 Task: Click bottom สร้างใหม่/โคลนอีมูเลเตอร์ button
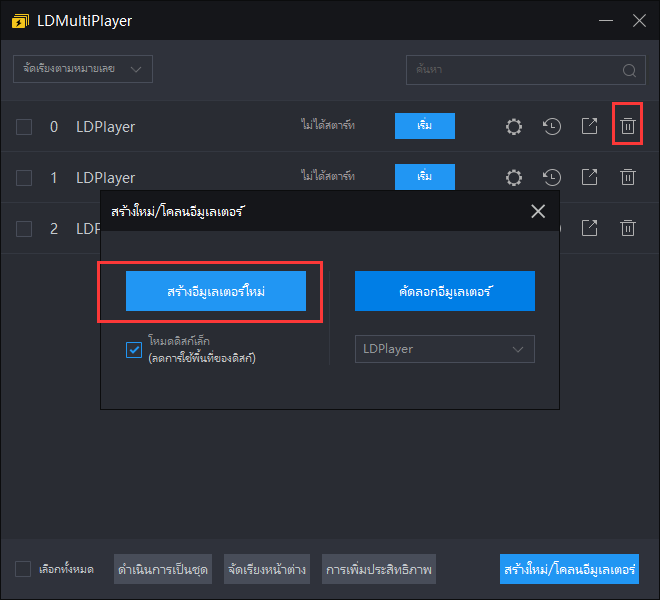tap(569, 569)
